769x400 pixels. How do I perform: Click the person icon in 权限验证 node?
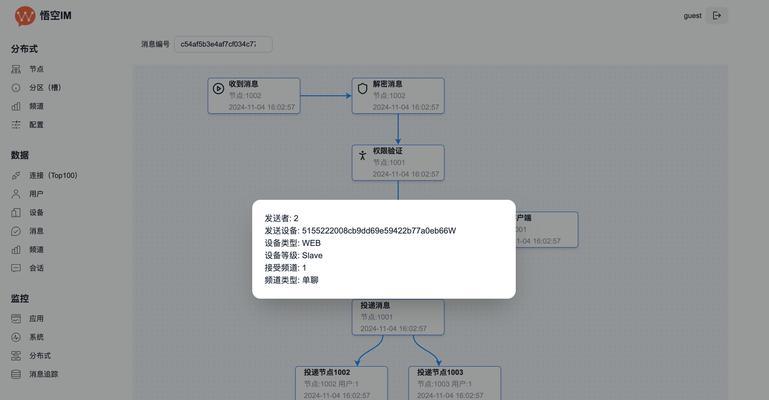(x=362, y=155)
